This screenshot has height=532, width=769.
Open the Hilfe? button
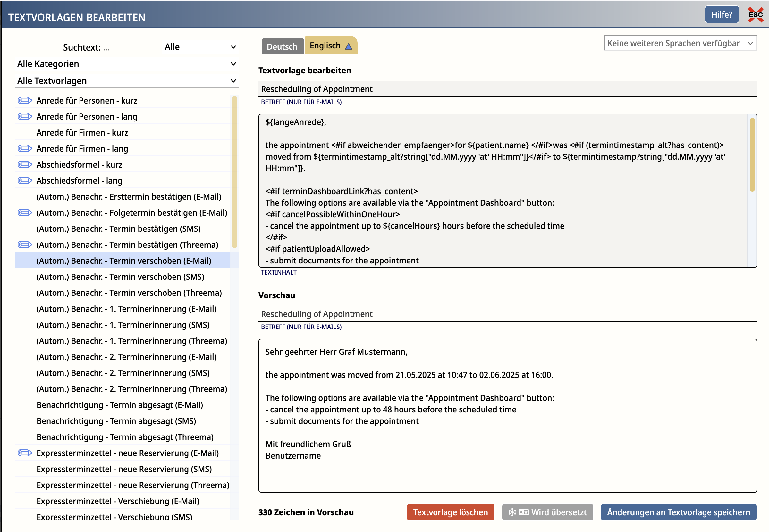(722, 15)
